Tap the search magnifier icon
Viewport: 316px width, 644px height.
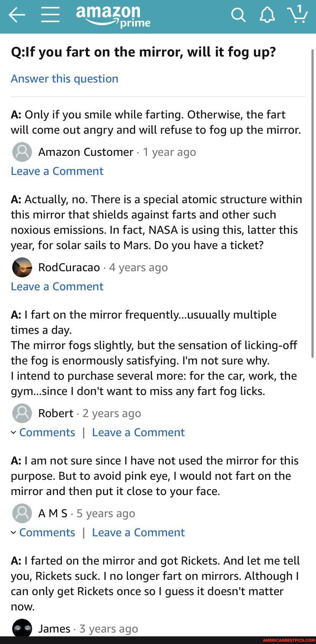(238, 15)
